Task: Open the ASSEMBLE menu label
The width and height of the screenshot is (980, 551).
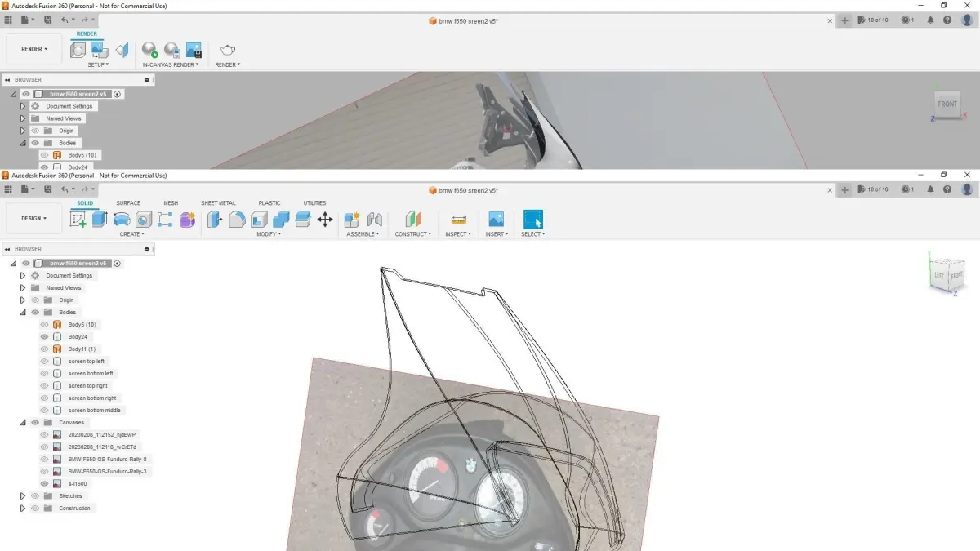Action: 363,234
